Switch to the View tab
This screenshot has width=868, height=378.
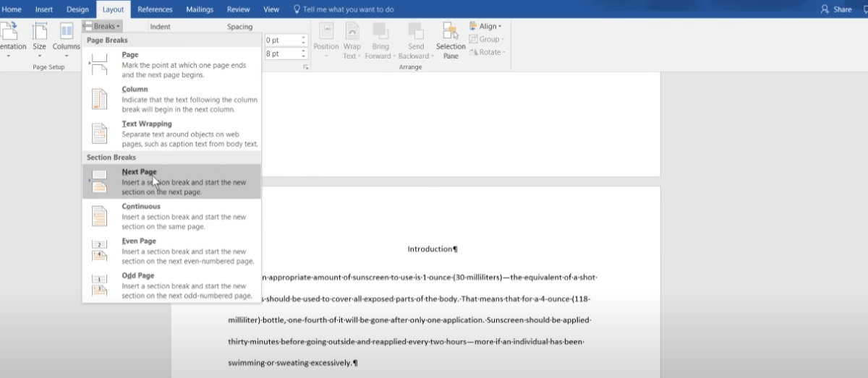pos(271,9)
